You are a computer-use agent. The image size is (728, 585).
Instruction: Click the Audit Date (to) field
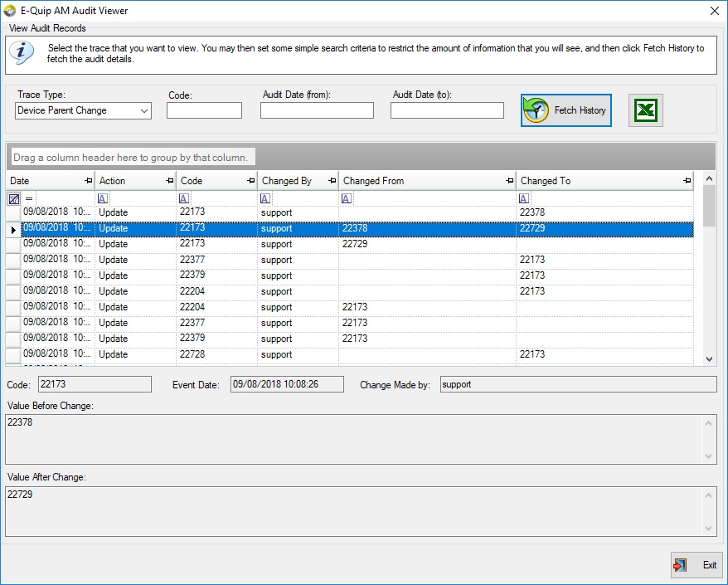(x=447, y=110)
